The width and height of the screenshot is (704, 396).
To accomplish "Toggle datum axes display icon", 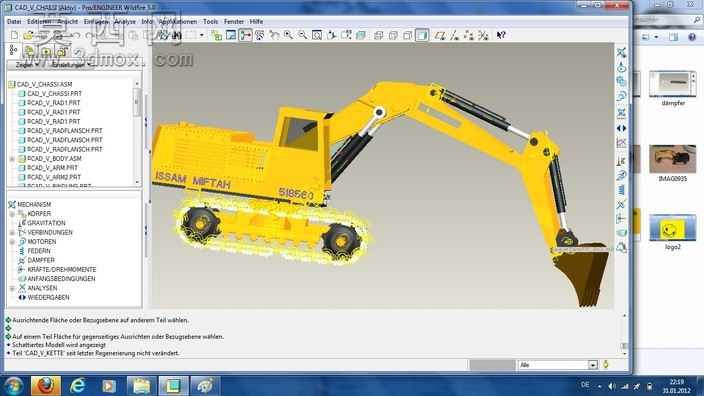I will 454,35.
